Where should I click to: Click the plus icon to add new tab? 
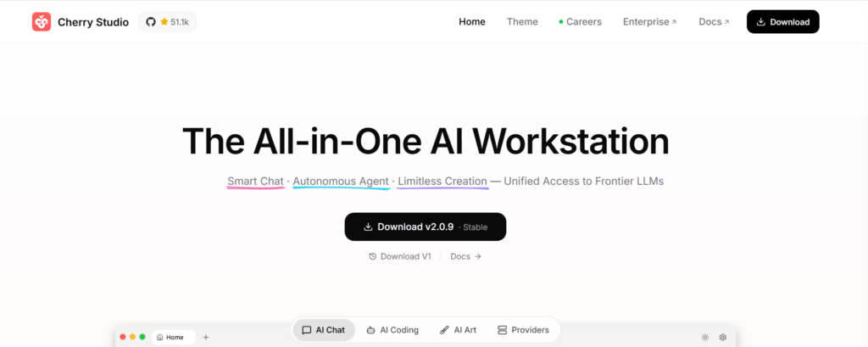click(206, 337)
